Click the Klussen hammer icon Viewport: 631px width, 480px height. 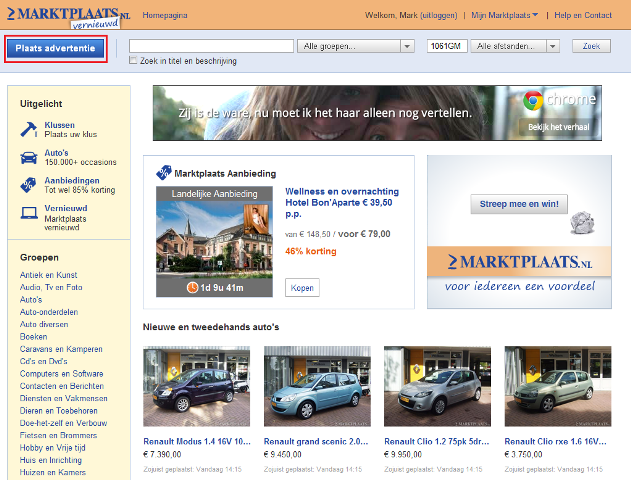pos(29,130)
